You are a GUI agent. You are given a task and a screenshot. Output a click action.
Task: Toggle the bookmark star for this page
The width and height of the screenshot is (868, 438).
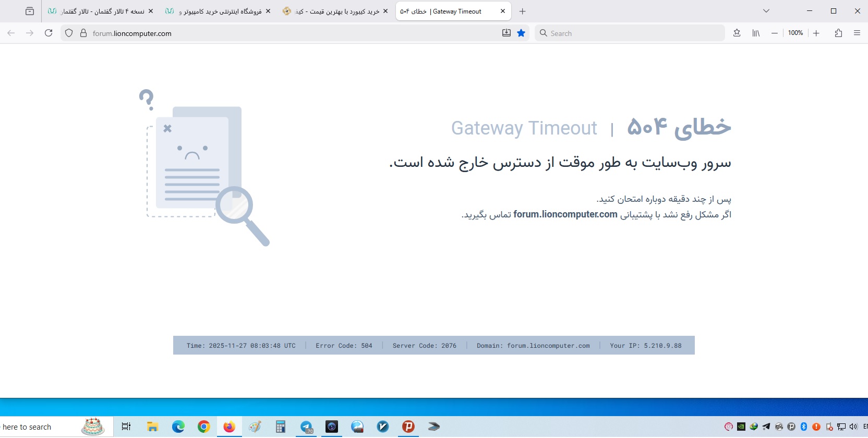pos(521,33)
